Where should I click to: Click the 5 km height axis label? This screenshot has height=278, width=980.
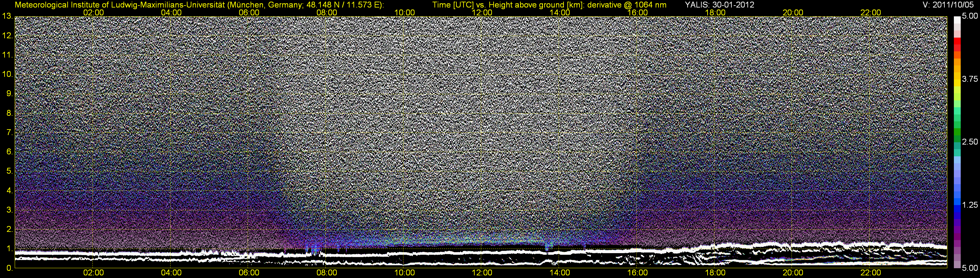coord(9,171)
